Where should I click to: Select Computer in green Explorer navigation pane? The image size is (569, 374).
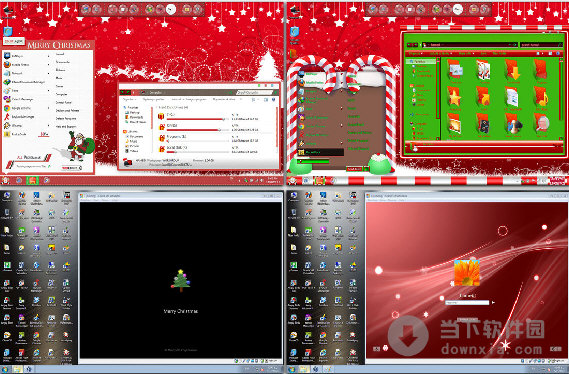[419, 124]
